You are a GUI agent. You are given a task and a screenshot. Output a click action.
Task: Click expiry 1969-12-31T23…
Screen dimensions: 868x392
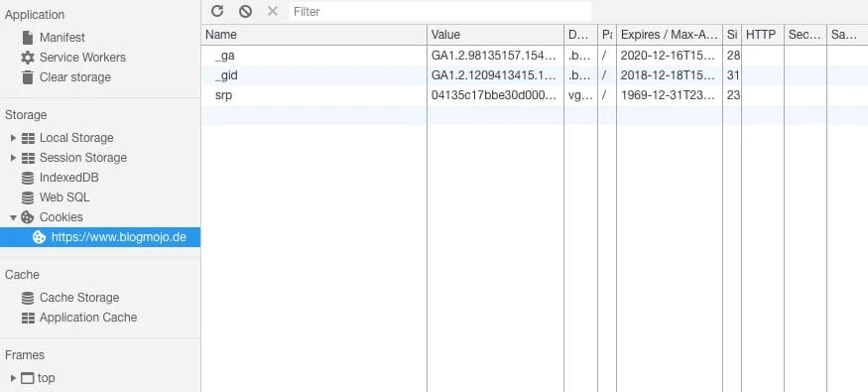point(669,95)
